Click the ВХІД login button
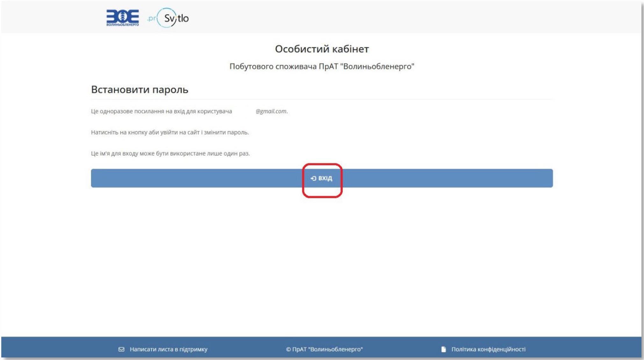Viewport: 644px width, 360px height. [322, 178]
